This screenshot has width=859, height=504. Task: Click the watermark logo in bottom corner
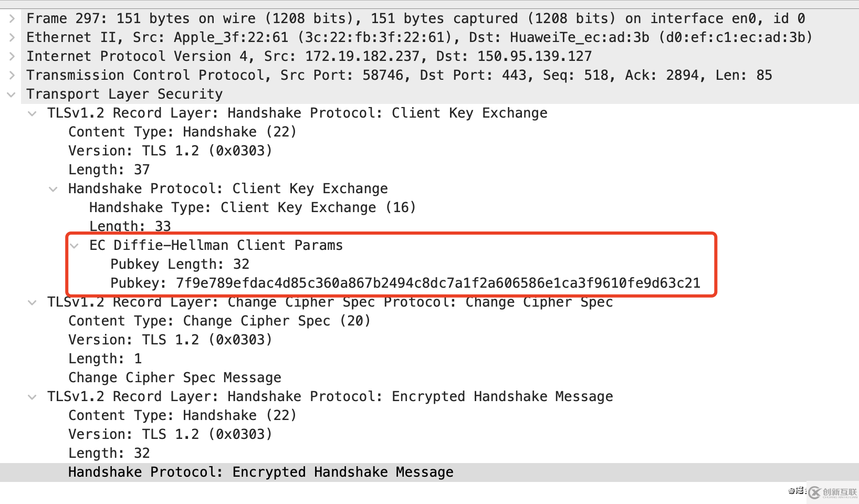click(x=832, y=492)
